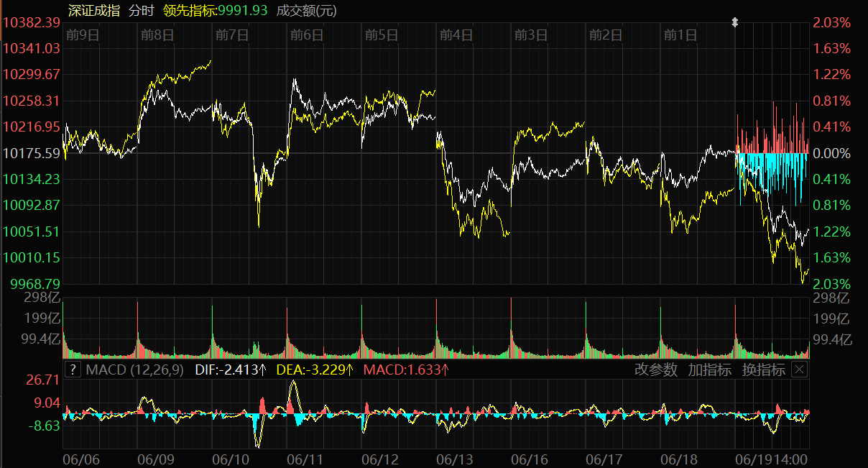The height and width of the screenshot is (468, 868).
Task: Open 改参数 to modify indicator parameters
Action: click(x=655, y=370)
